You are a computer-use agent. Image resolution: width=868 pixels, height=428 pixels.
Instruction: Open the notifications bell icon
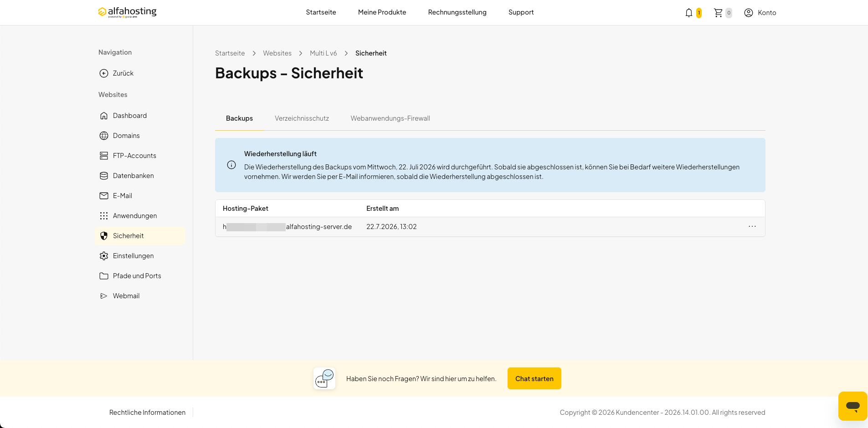[x=688, y=13]
